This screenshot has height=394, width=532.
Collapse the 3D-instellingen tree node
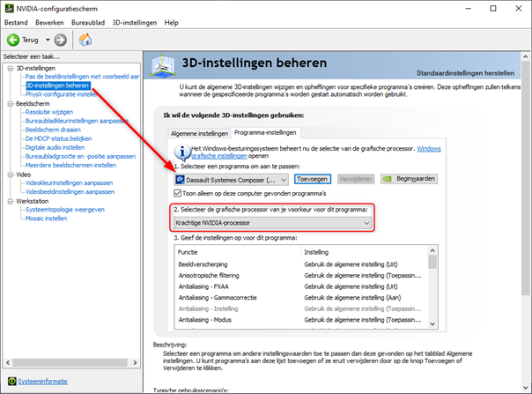pyautogui.click(x=11, y=68)
